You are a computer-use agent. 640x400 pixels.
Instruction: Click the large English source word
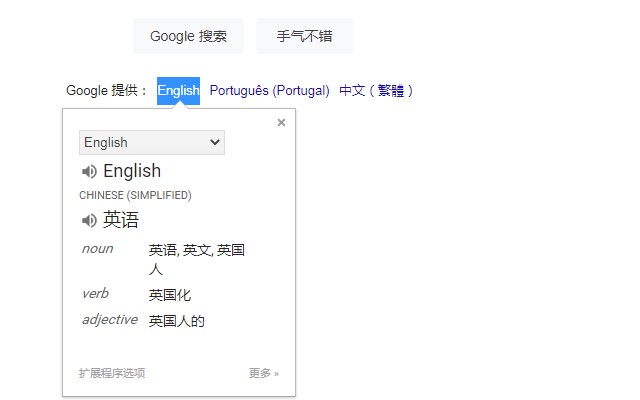point(132,171)
